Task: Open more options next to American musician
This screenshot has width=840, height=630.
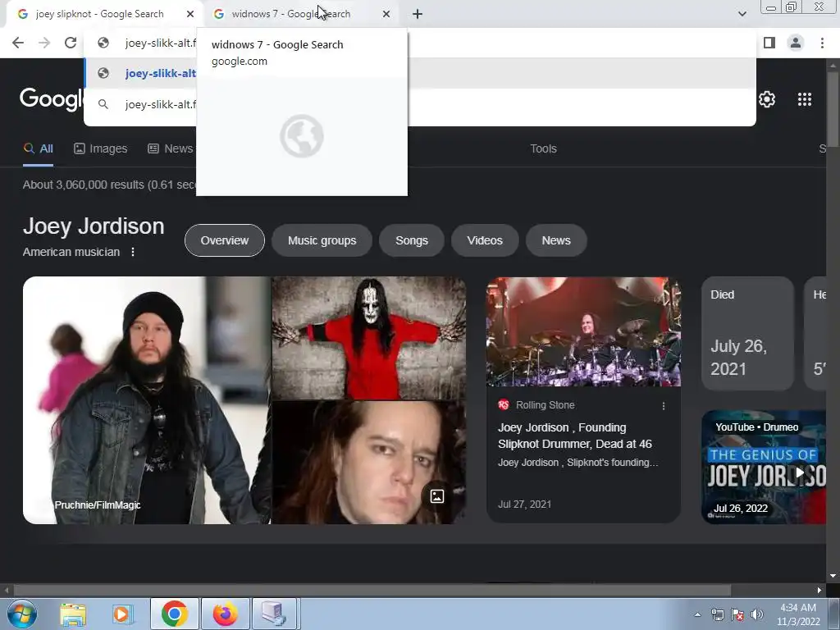Action: 133,252
